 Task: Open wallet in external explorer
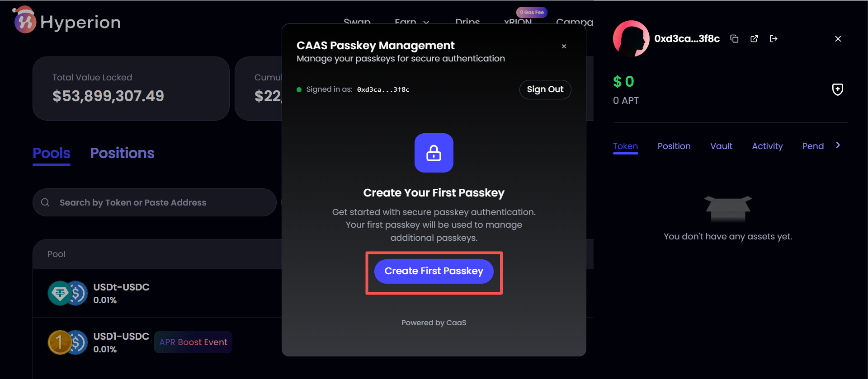[x=754, y=39]
